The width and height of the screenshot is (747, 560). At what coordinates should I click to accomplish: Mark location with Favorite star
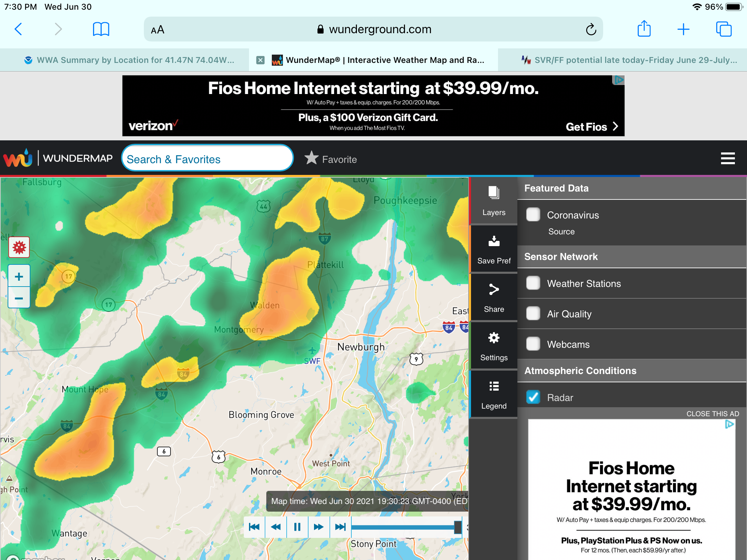[x=331, y=159]
